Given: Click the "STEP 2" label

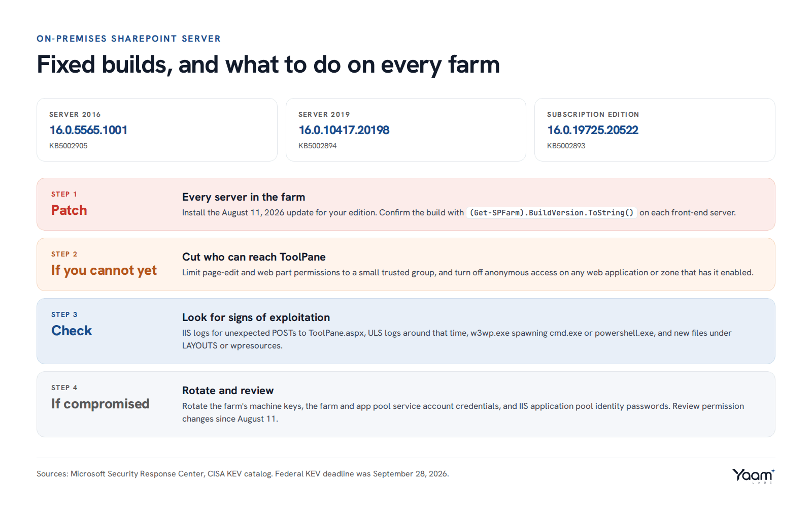Looking at the screenshot, I should (64, 254).
